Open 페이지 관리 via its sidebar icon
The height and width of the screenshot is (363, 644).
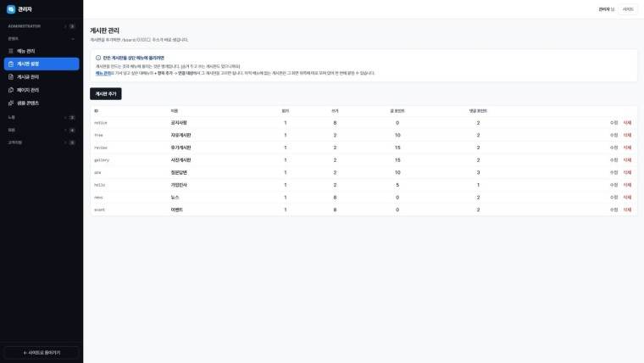tap(11, 90)
